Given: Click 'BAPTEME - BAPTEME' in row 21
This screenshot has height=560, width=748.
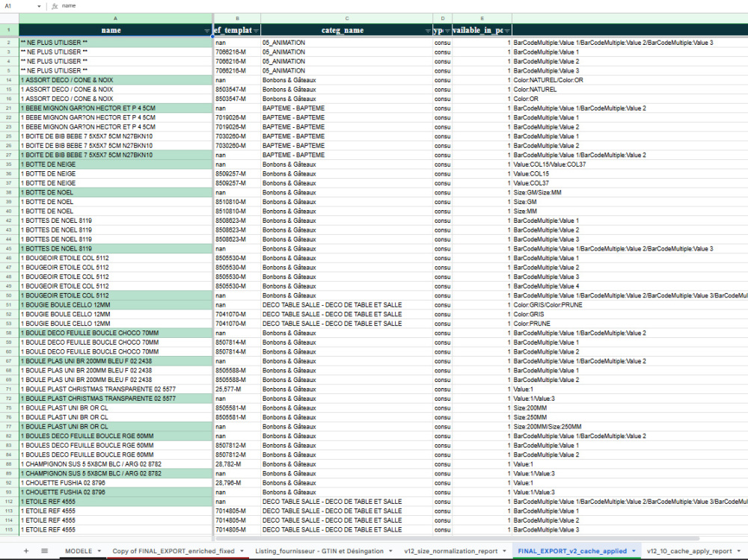Looking at the screenshot, I should tap(347, 108).
